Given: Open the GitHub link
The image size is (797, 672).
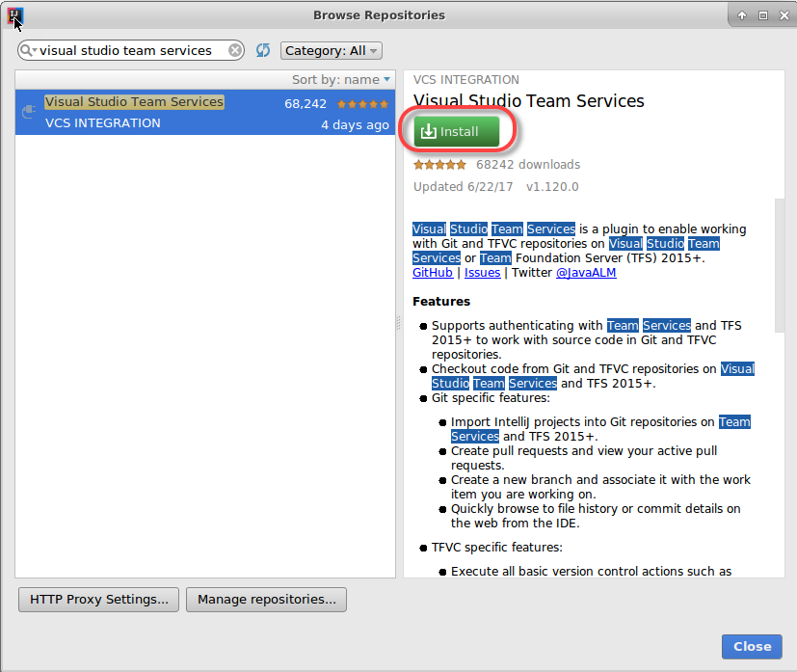Looking at the screenshot, I should [433, 273].
